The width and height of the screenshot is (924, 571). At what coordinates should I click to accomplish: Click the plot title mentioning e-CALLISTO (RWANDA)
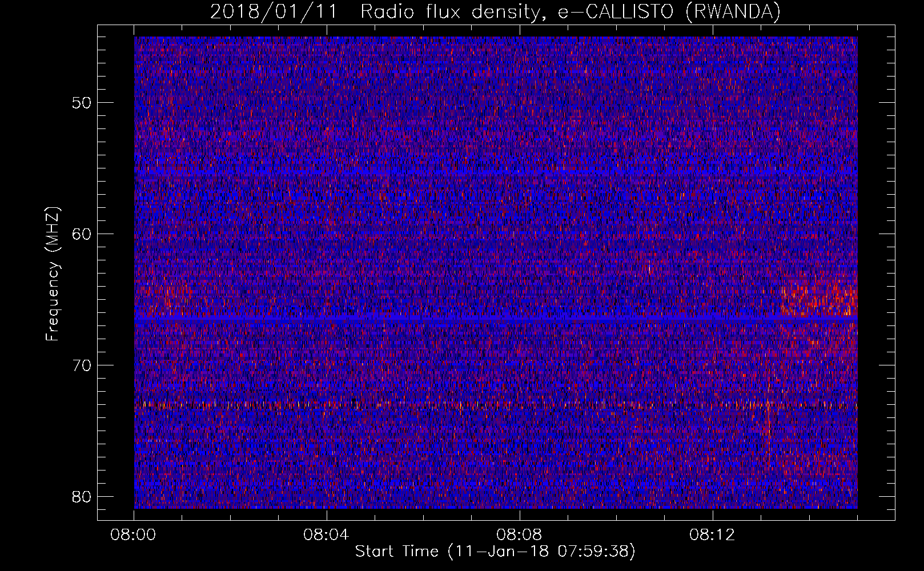pos(495,12)
